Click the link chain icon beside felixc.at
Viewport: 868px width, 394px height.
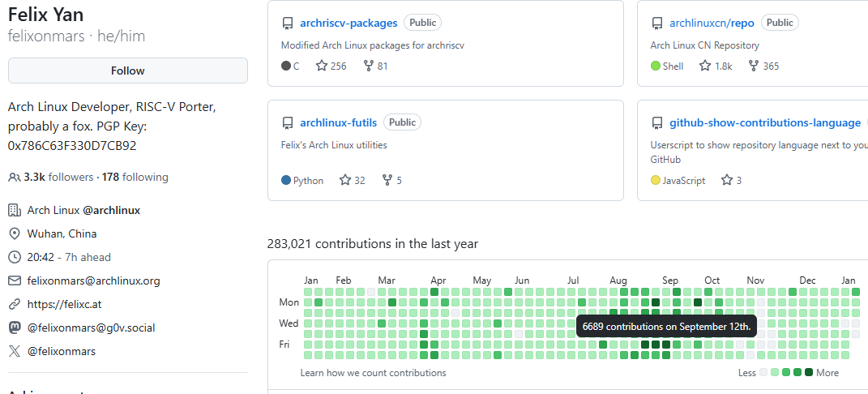[x=15, y=304]
